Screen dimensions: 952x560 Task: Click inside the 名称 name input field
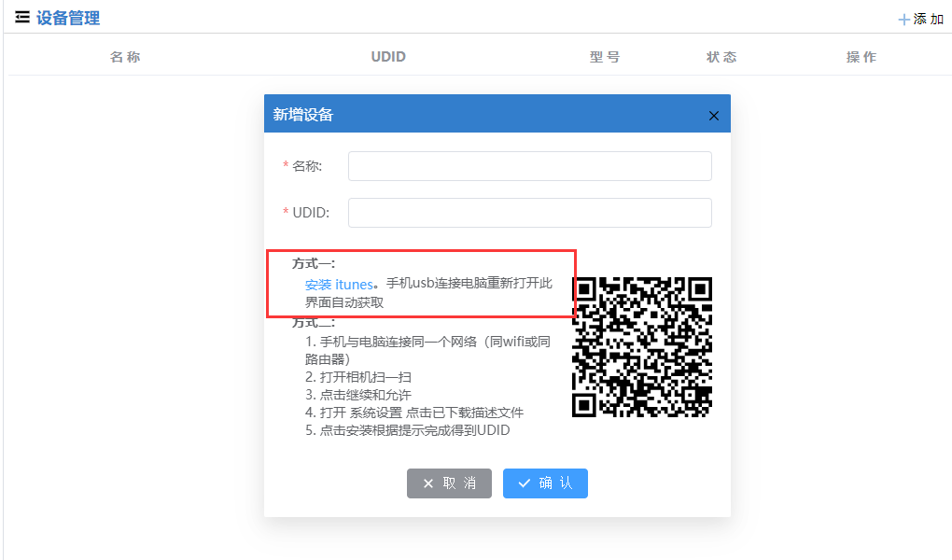528,165
